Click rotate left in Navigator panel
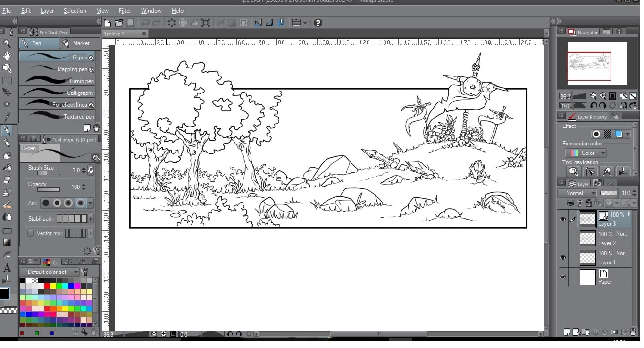 [594, 106]
